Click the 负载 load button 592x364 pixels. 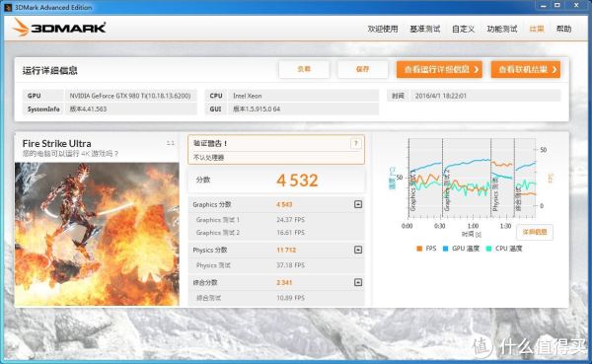point(304,69)
